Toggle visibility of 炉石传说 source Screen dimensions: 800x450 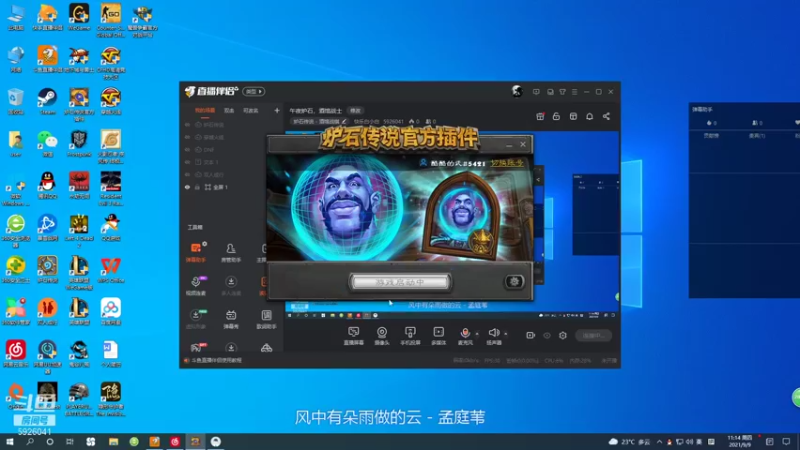(x=187, y=124)
